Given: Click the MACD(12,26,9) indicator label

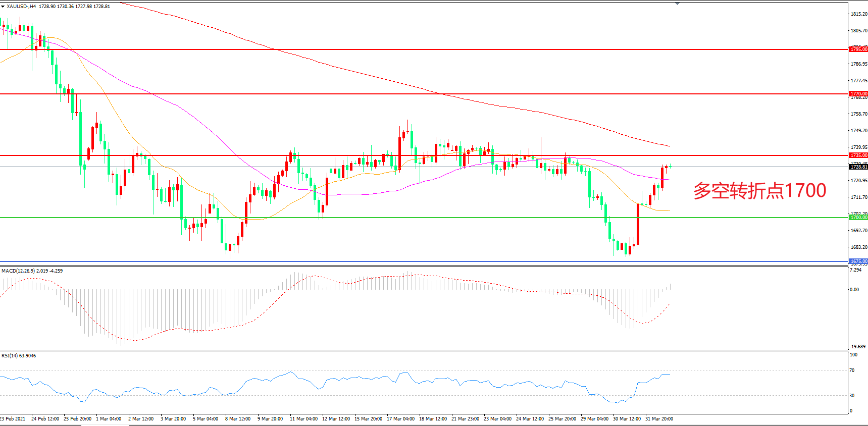Looking at the screenshot, I should tap(18, 271).
